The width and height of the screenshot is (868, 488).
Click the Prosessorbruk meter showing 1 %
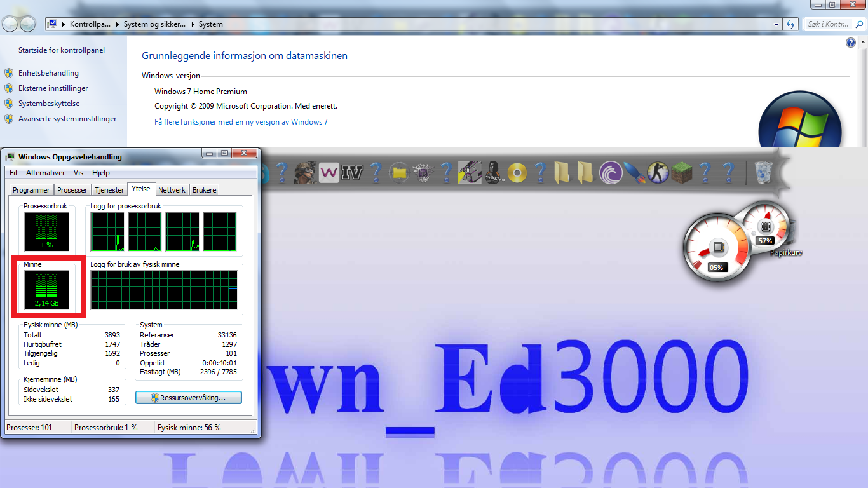[47, 231]
